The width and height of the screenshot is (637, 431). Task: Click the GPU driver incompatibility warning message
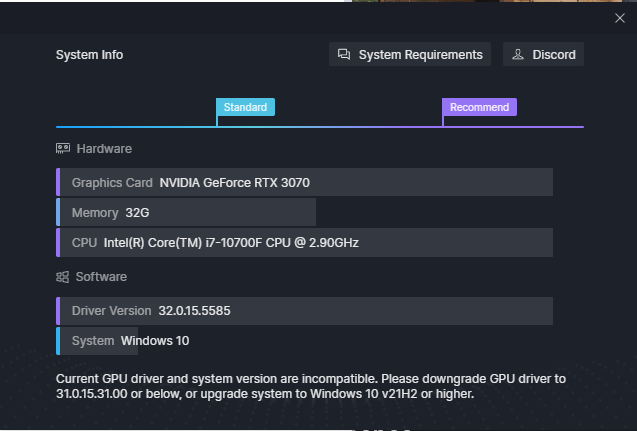point(311,386)
